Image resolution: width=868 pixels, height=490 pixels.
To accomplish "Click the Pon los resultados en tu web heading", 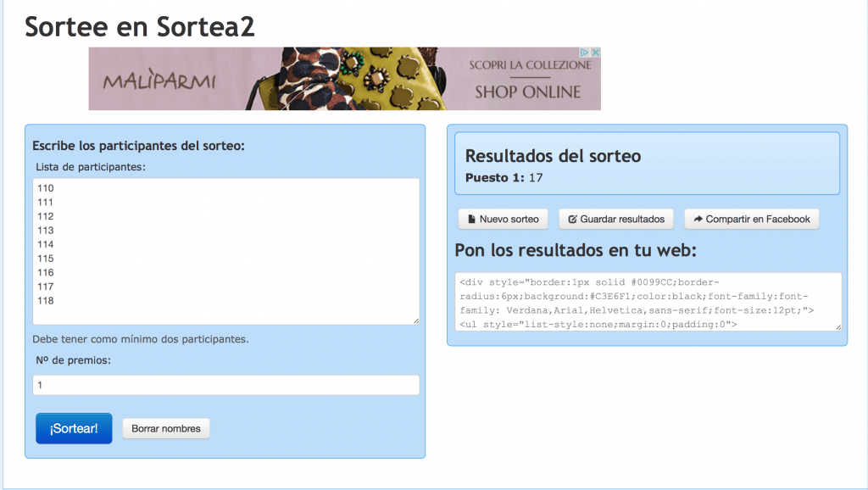I will [x=576, y=250].
